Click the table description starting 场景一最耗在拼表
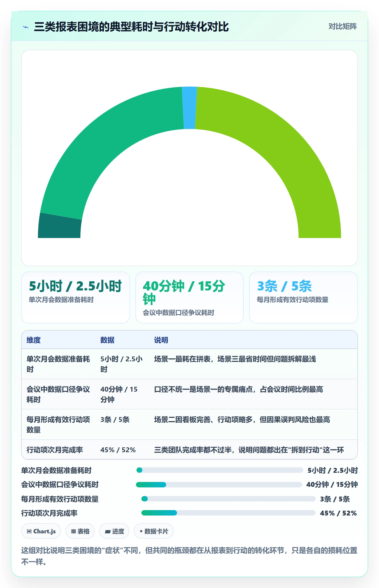This screenshot has height=588, width=379. click(235, 359)
